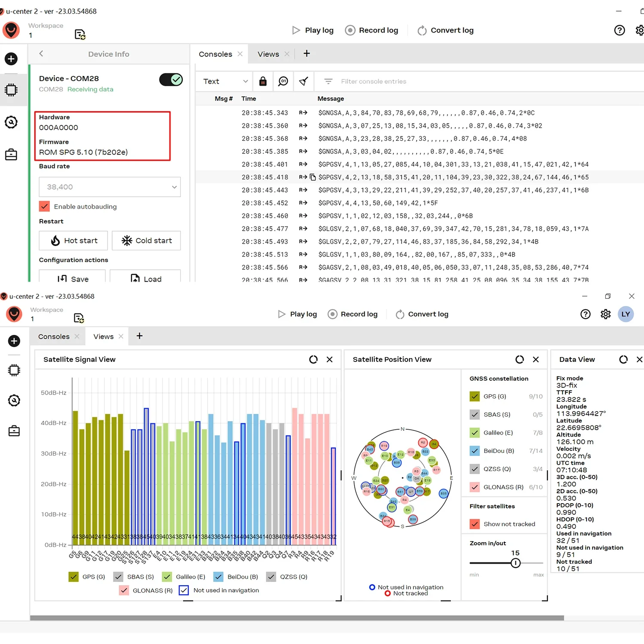The height and width of the screenshot is (644, 644).
Task: Click the Zoom in/out slider handle
Action: [x=516, y=563]
